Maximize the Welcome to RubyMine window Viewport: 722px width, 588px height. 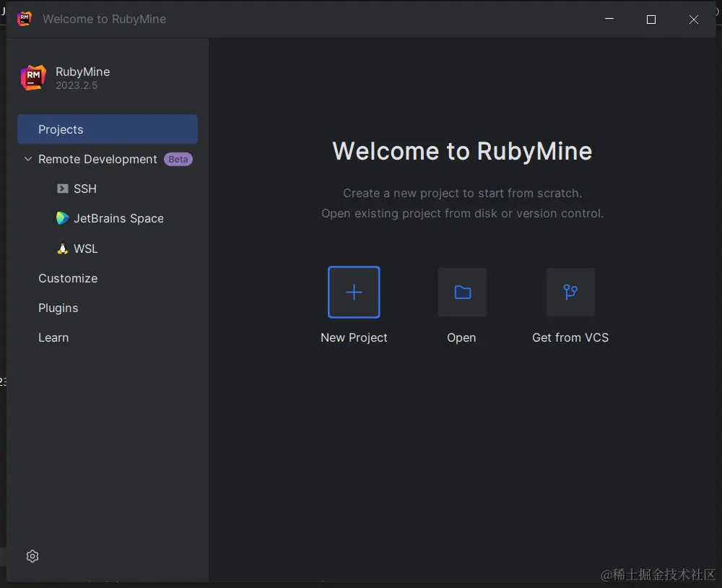(x=651, y=20)
